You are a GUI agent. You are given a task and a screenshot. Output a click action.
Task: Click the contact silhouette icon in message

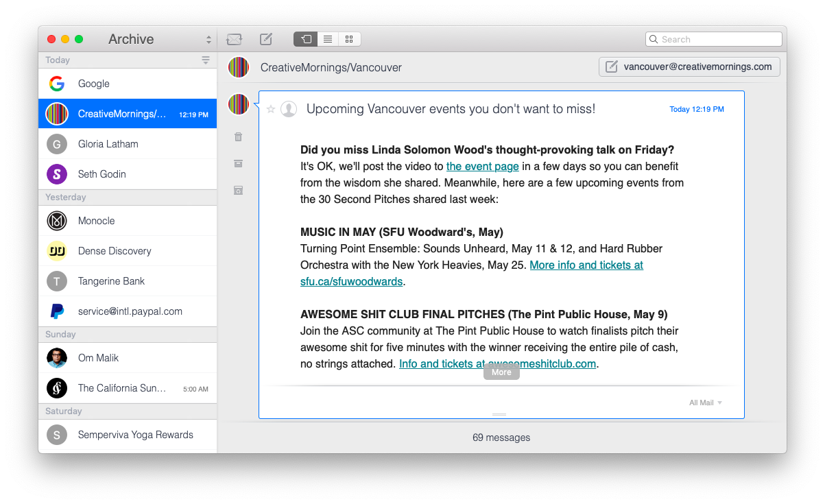289,109
